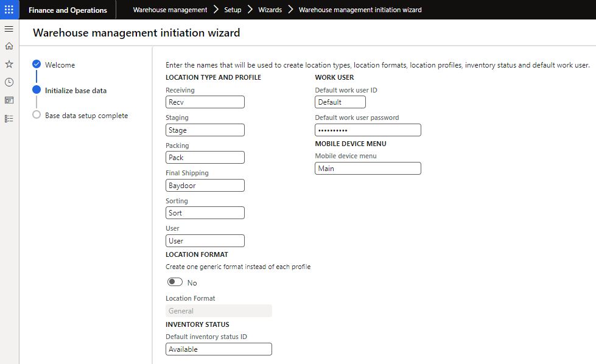Click the Default inventory status ID field
Screen dimensions: 596x364
(x=218, y=349)
